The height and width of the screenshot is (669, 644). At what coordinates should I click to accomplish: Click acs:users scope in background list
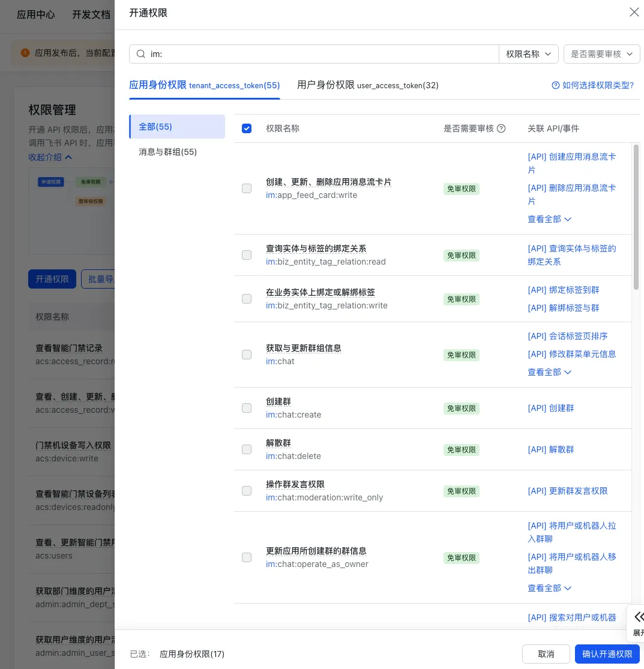[x=54, y=556]
